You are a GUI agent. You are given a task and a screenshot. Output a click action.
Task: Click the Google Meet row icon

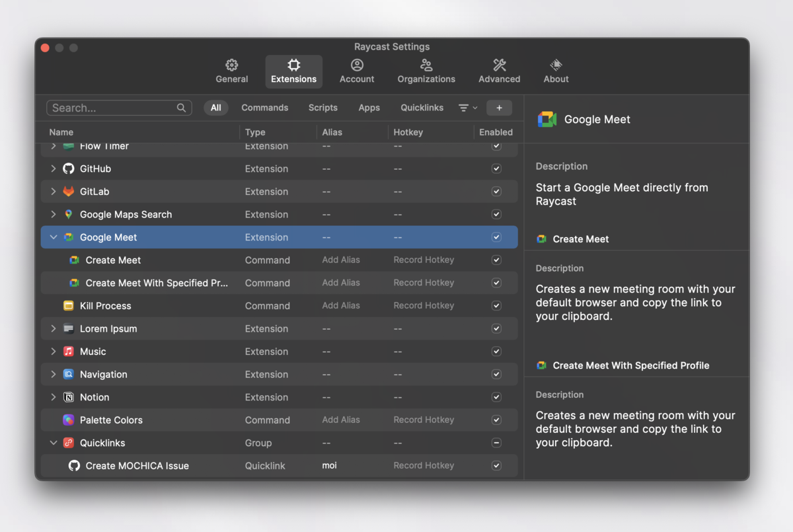click(x=69, y=237)
